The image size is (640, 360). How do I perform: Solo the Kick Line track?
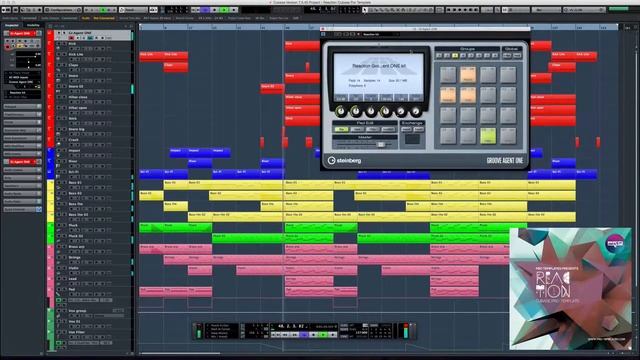click(x=64, y=54)
